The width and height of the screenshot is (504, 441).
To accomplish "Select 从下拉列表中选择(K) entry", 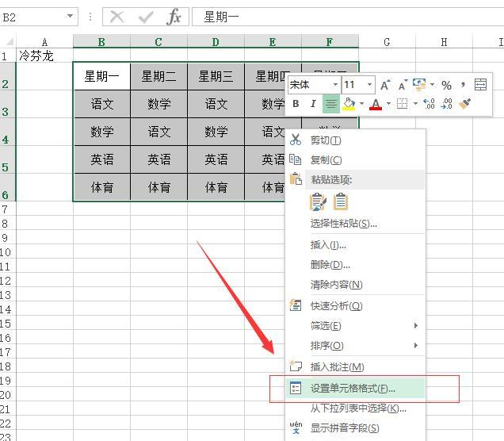I will click(355, 408).
